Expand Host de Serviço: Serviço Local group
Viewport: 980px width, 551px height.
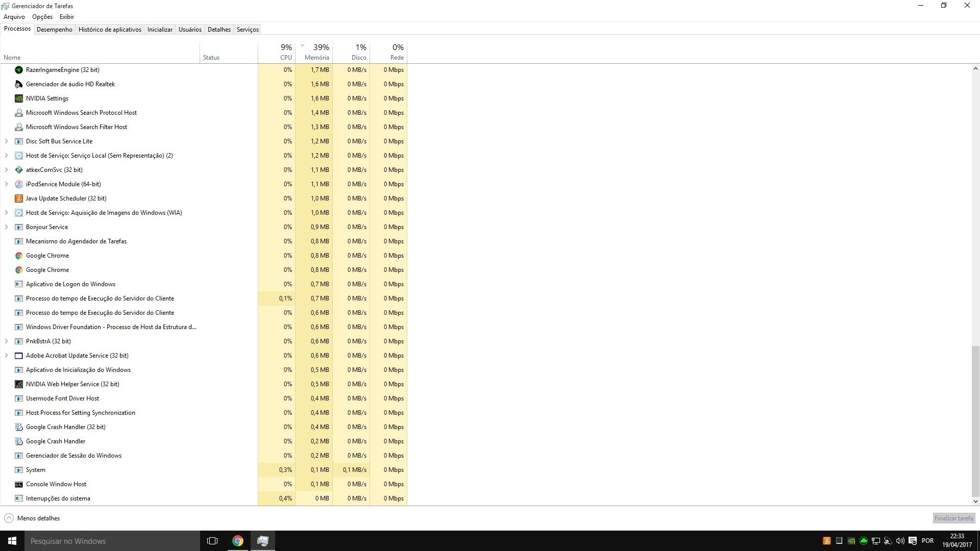coord(6,156)
